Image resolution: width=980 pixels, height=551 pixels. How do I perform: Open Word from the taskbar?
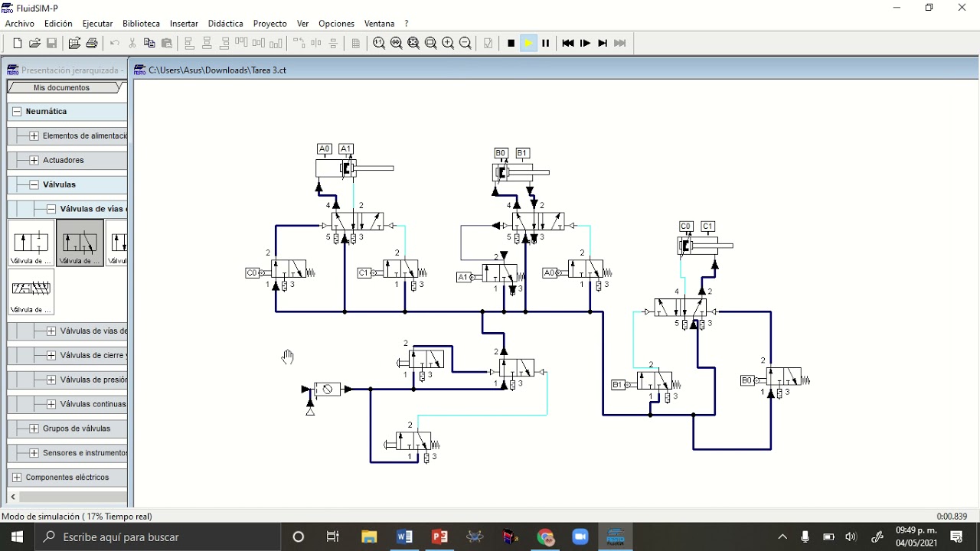coord(404,537)
